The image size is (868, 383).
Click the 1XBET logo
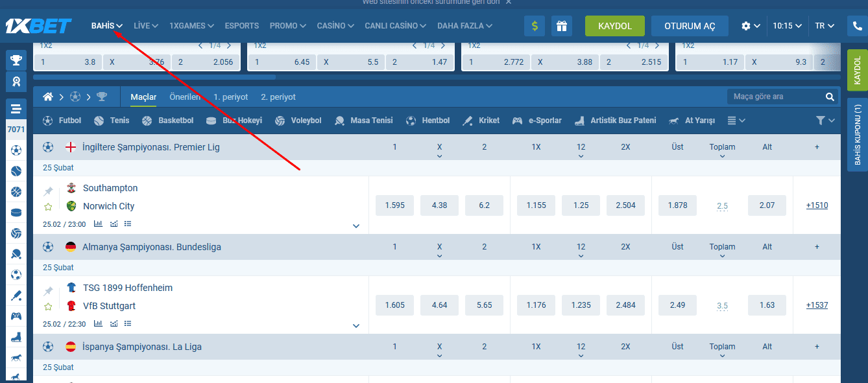(38, 26)
